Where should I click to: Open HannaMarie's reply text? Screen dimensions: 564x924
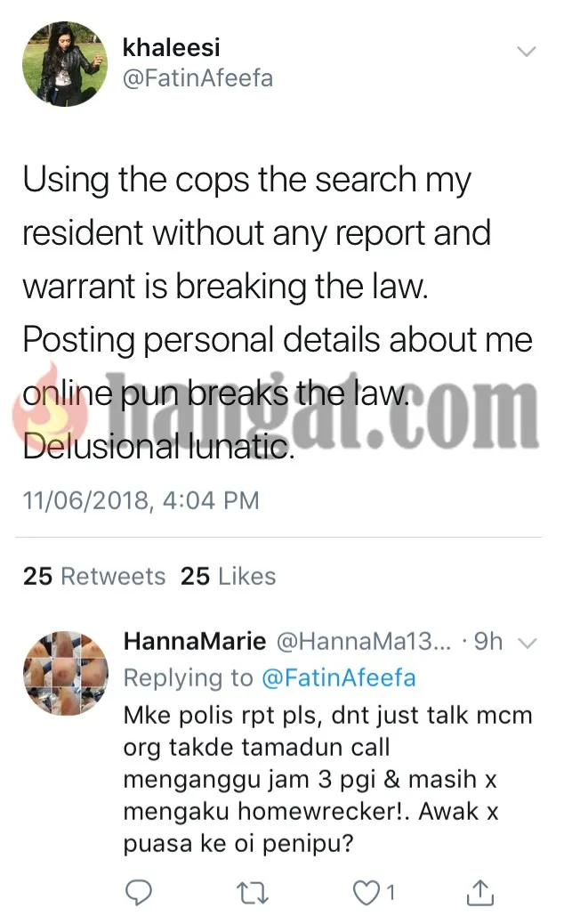click(x=328, y=779)
